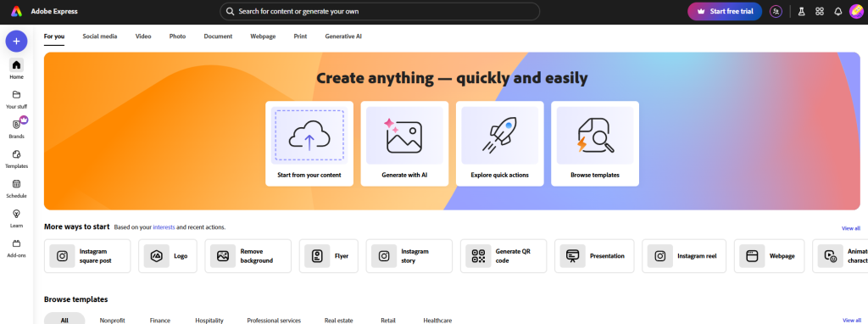868x324 pixels.
Task: Select the Nonprofit template filter
Action: pyautogui.click(x=113, y=320)
